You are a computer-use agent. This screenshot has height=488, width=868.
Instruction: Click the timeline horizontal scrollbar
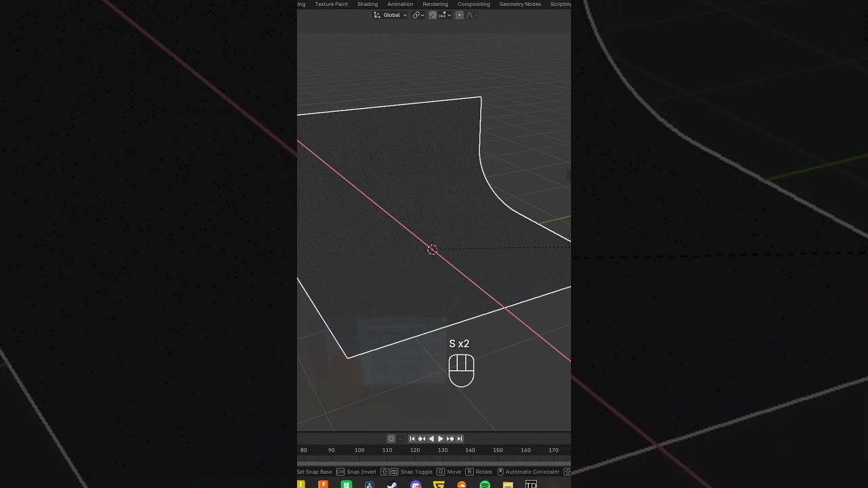point(434,463)
